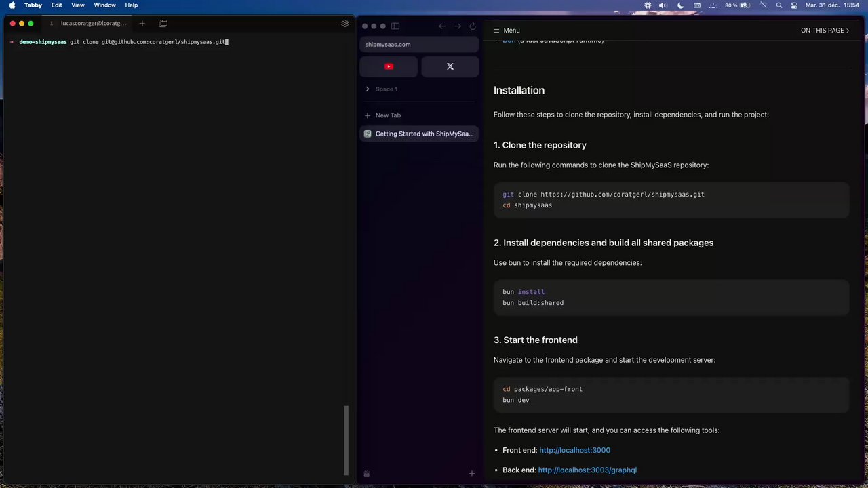
Task: Open the Window menu
Action: point(104,5)
